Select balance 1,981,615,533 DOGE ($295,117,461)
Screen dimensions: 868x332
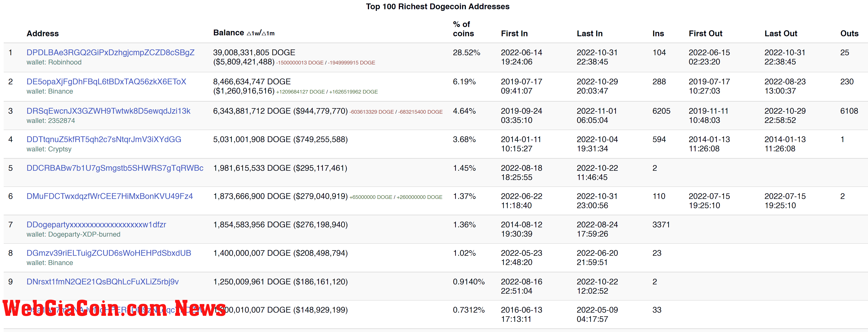pyautogui.click(x=280, y=168)
